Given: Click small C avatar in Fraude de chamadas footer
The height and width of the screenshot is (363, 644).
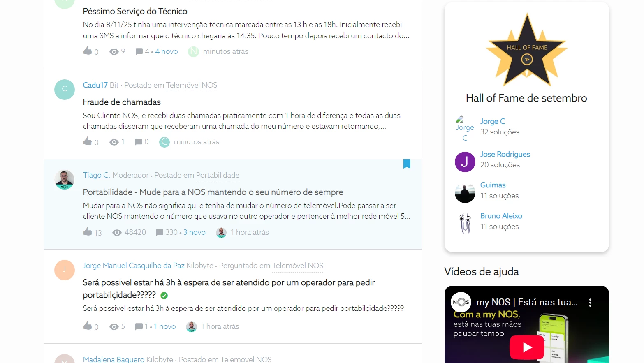Looking at the screenshot, I should [x=164, y=142].
